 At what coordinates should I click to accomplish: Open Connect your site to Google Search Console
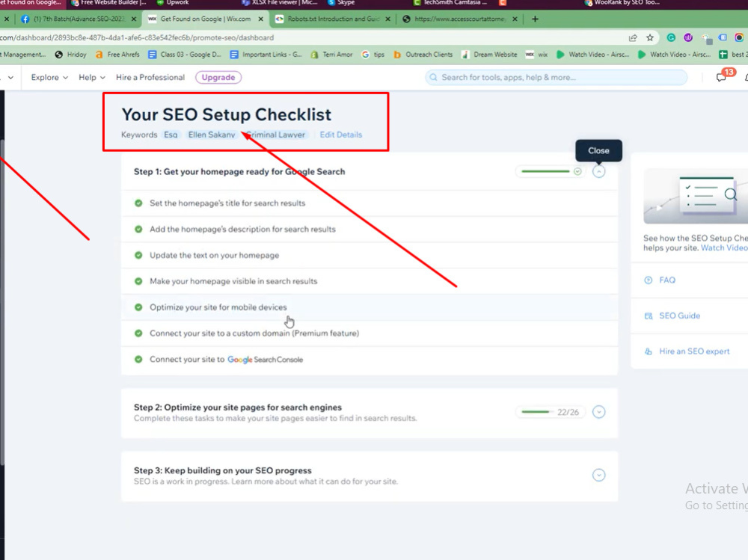pyautogui.click(x=370, y=359)
